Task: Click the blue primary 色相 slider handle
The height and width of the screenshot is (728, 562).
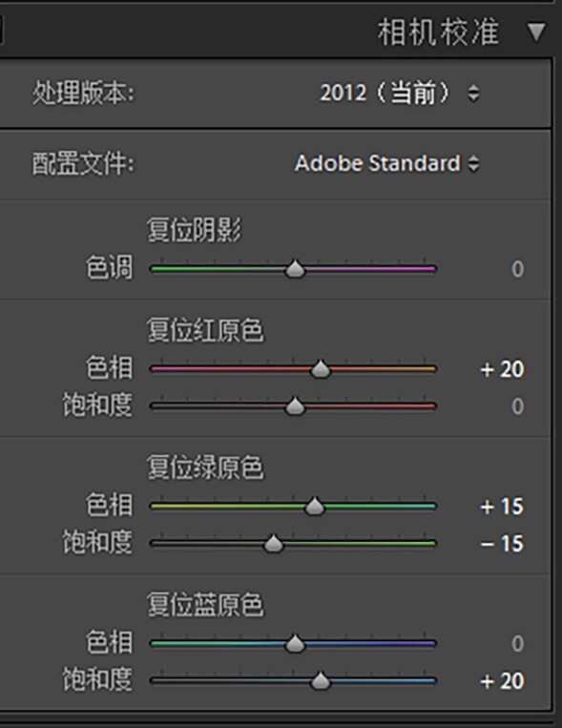Action: tap(295, 643)
